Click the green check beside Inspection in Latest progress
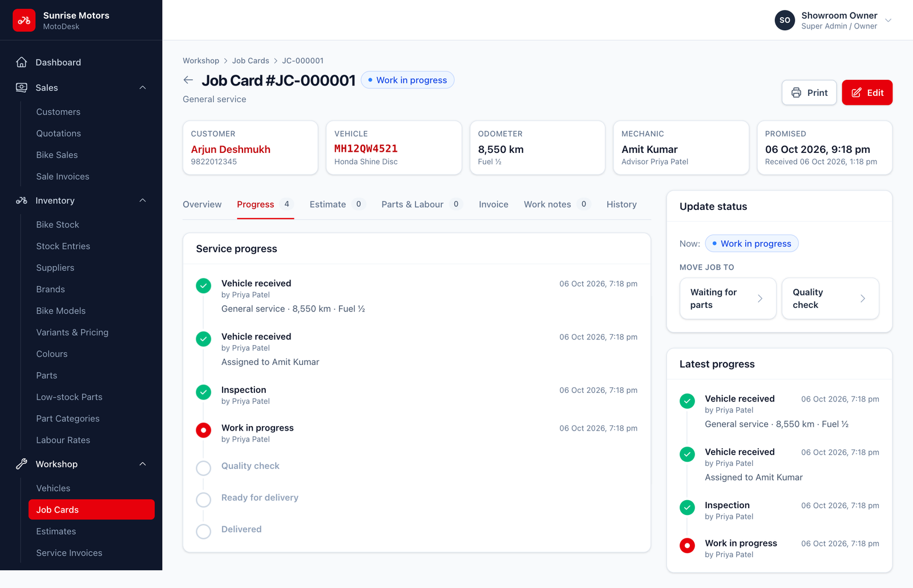The image size is (913, 588). pyautogui.click(x=687, y=507)
